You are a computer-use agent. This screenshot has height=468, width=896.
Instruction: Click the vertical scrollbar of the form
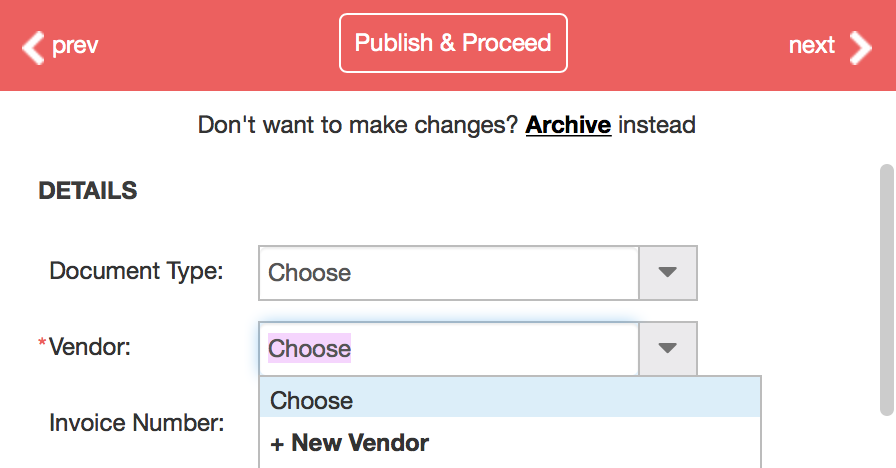(x=886, y=290)
